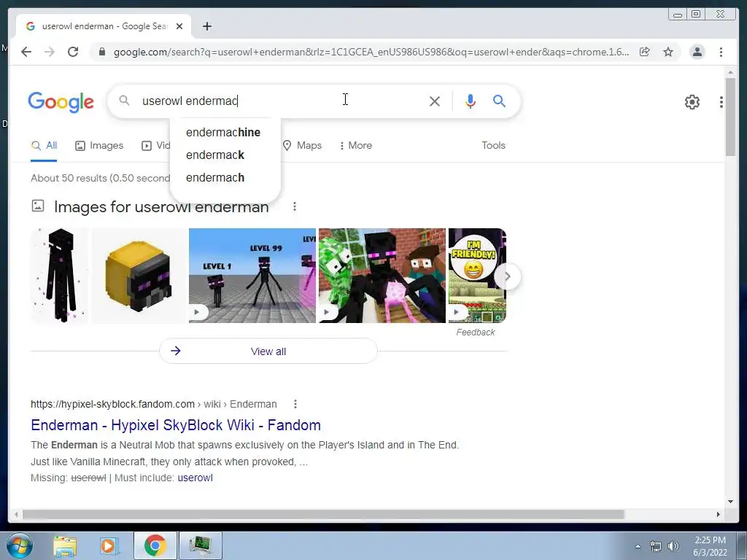This screenshot has height=560, width=747.
Task: Click vertical scrollbar down arrow
Action: pos(730,502)
